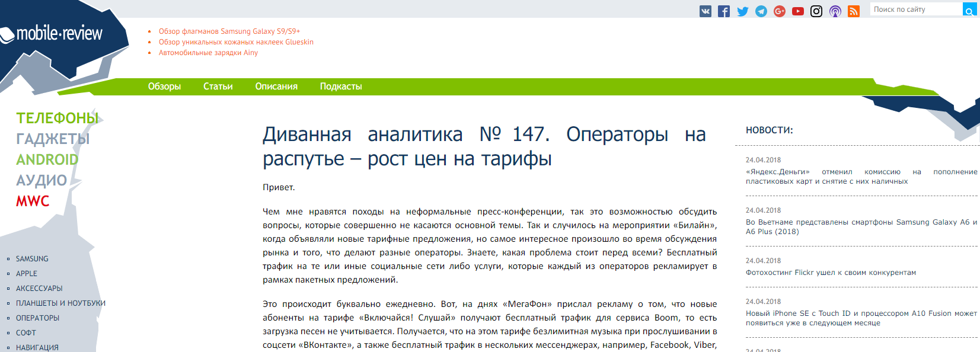The height and width of the screenshot is (352, 980).
Task: Click the Привет. greeting text
Action: coord(279,187)
